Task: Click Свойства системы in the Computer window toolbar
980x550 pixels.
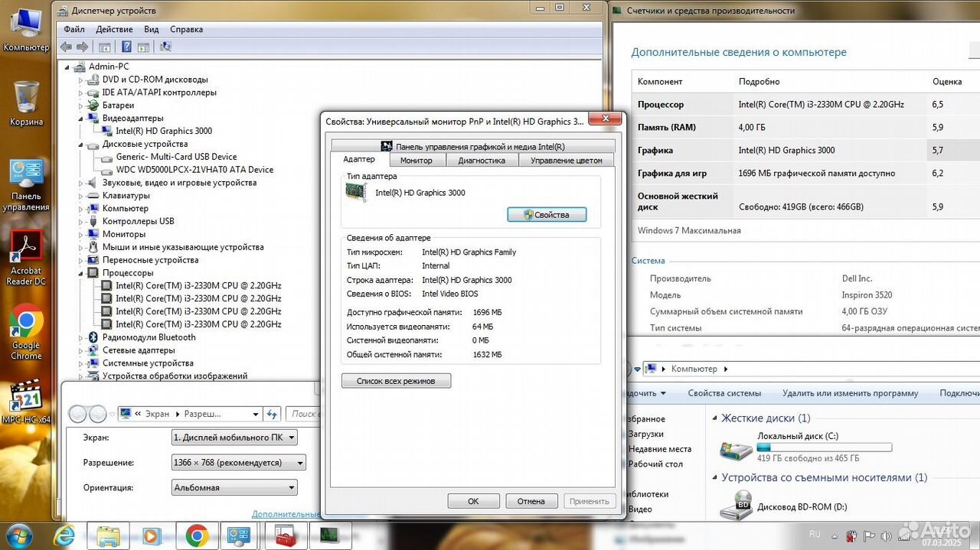Action: (x=724, y=393)
